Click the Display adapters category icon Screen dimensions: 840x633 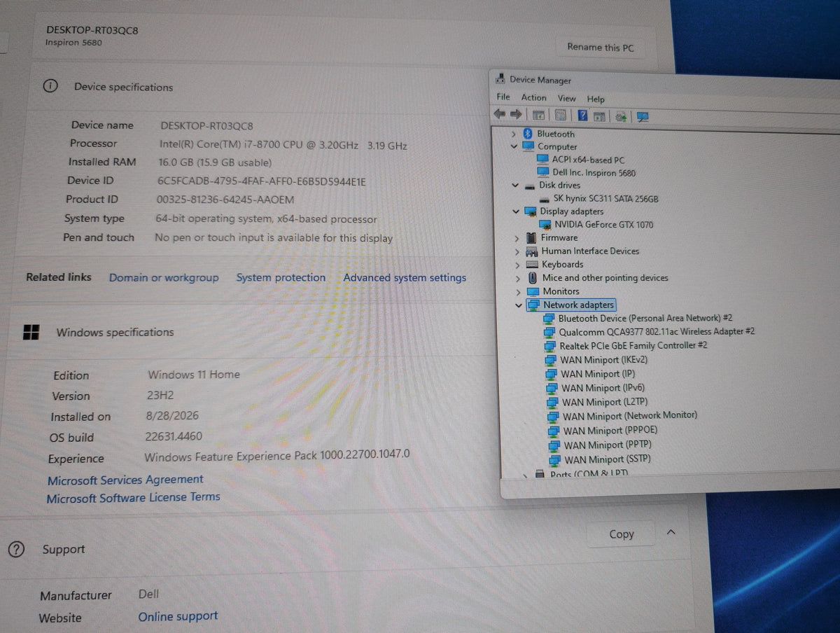point(531,211)
